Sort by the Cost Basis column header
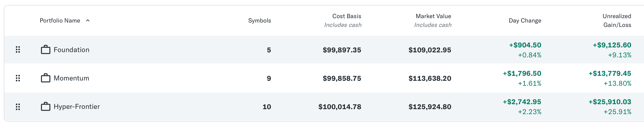Screen dimensions: 644x127 (x=347, y=16)
